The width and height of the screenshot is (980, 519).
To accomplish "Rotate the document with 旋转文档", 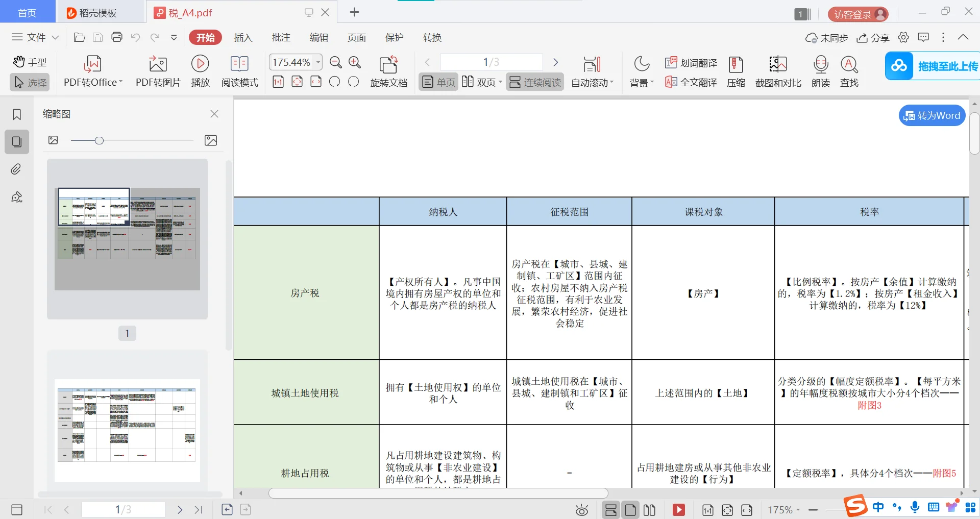I will [x=388, y=71].
